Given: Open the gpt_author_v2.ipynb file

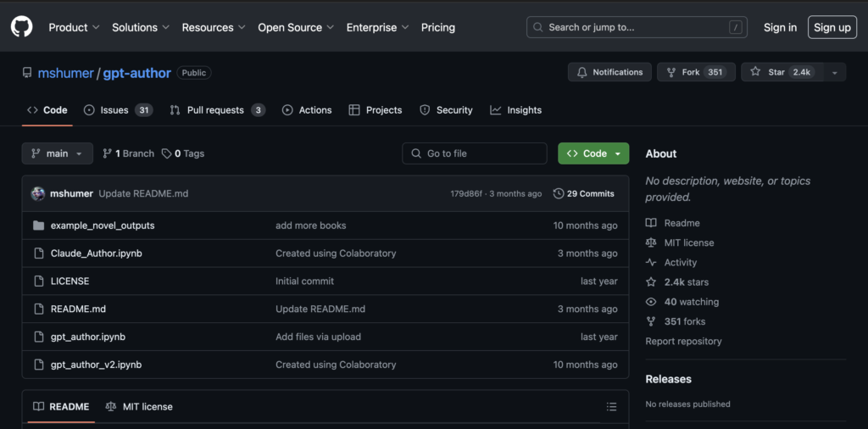Looking at the screenshot, I should click(x=97, y=365).
